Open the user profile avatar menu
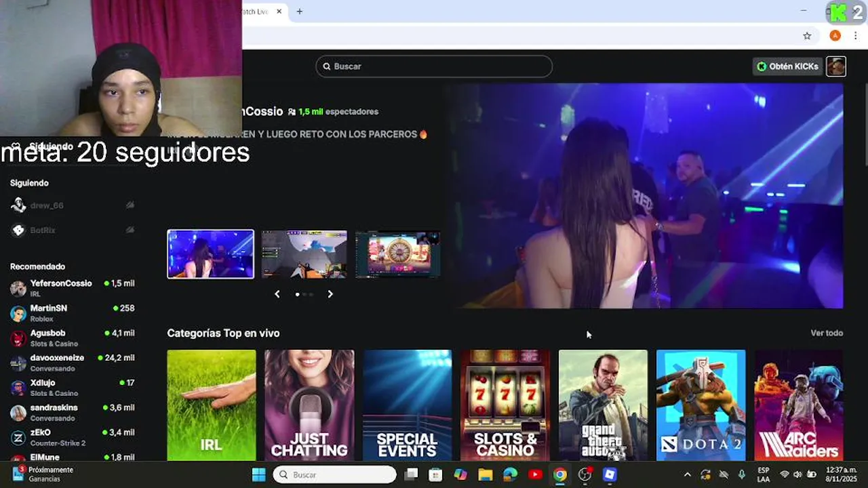Image resolution: width=868 pixels, height=488 pixels. pyautogui.click(x=836, y=66)
